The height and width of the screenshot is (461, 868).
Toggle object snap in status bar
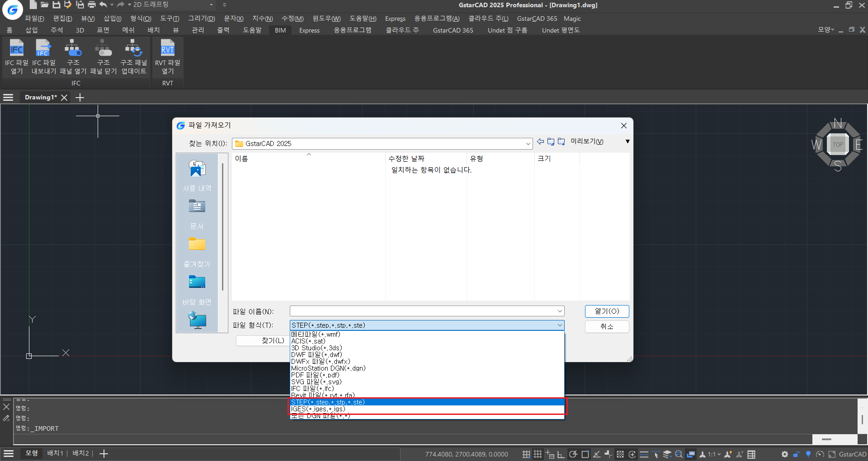(x=585, y=454)
